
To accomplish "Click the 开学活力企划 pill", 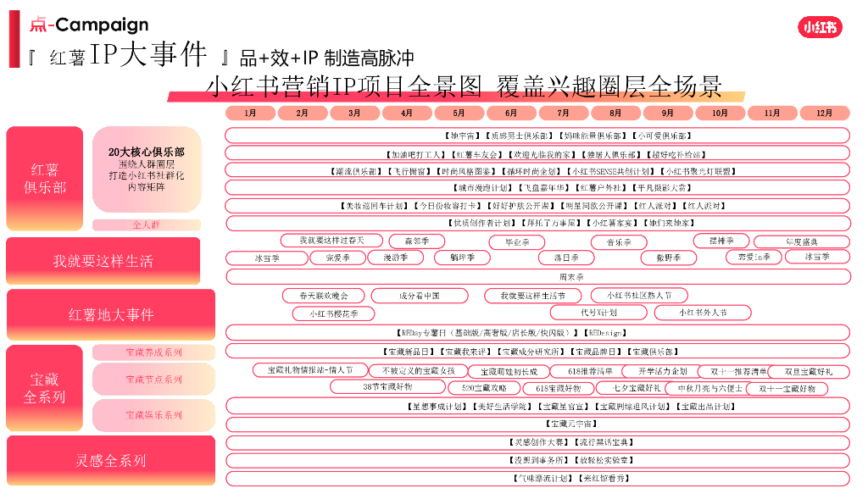I will coord(663,371).
